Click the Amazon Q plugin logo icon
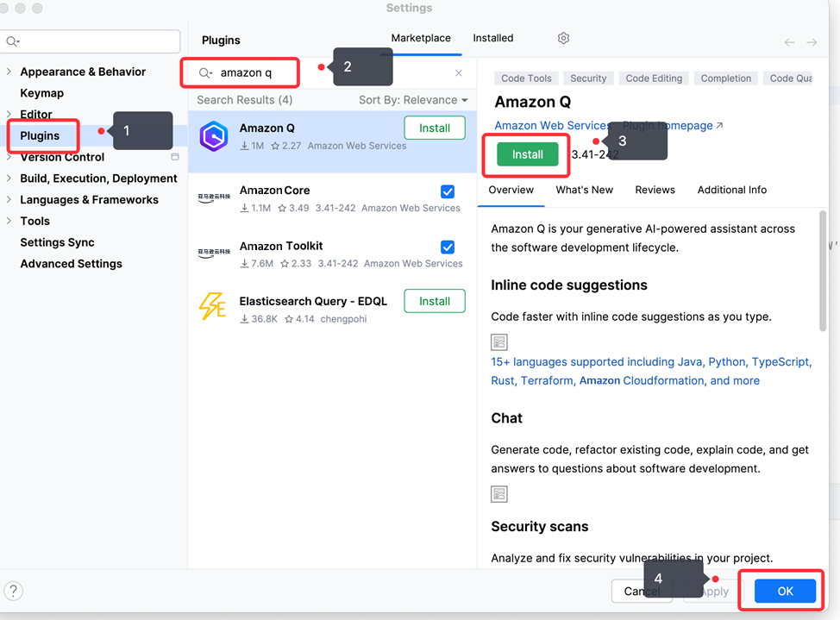Viewport: 840px width, 620px height. (214, 136)
